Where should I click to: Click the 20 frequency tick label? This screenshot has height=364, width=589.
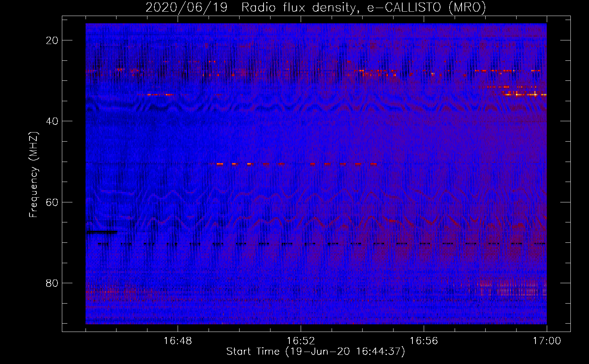pos(52,40)
